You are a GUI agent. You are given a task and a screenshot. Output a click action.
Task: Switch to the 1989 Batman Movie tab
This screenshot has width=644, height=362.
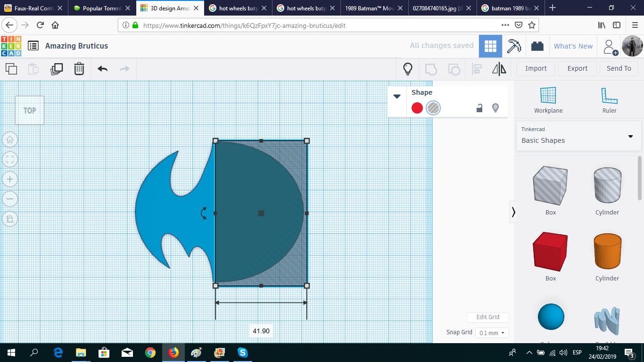(373, 8)
